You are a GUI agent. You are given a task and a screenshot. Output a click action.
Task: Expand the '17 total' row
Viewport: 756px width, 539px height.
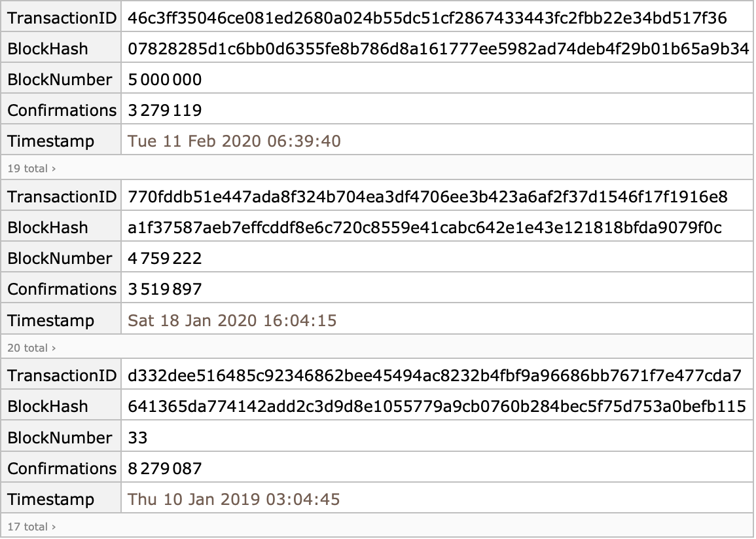coord(32,527)
